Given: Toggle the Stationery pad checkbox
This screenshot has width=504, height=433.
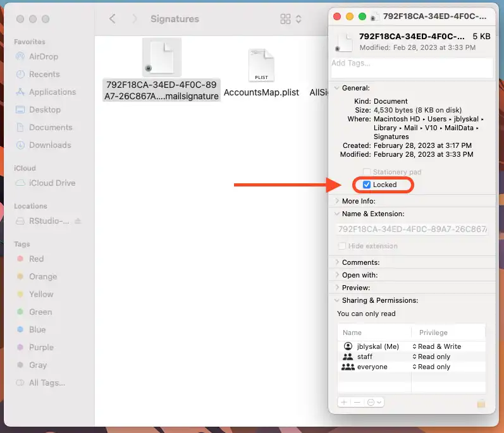Looking at the screenshot, I should tap(367, 172).
